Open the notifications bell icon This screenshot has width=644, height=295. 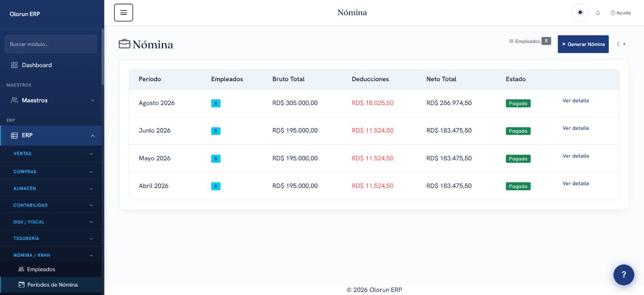point(598,13)
